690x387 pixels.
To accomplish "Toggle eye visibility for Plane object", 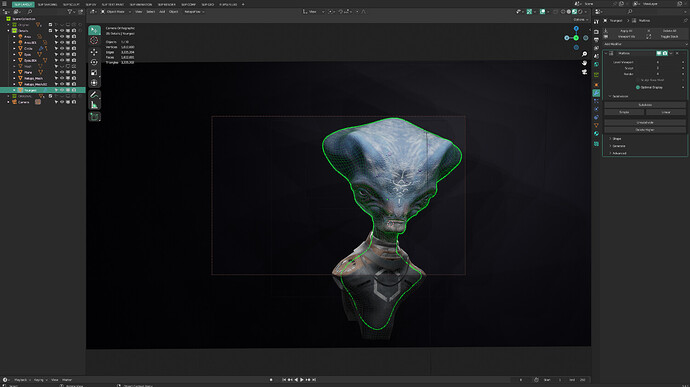I will pyautogui.click(x=62, y=72).
